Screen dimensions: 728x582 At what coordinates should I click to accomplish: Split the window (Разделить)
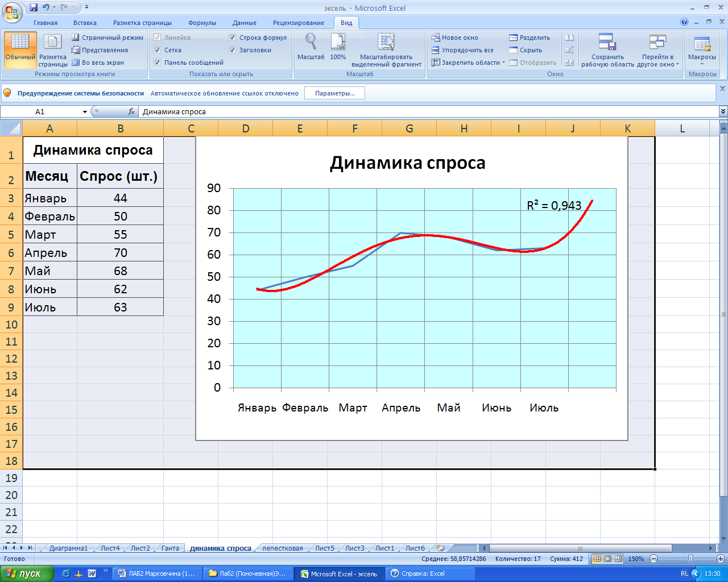530,38
